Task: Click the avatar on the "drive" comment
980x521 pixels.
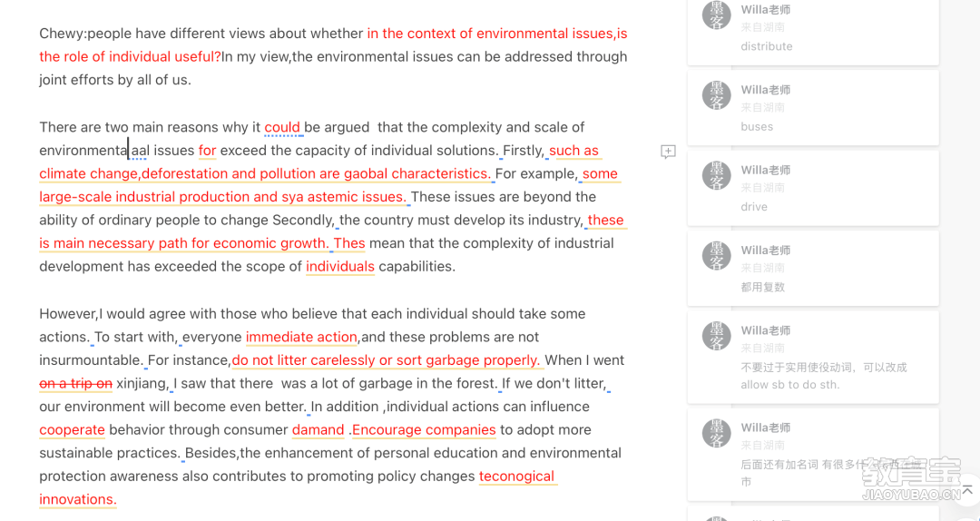Action: tap(716, 175)
